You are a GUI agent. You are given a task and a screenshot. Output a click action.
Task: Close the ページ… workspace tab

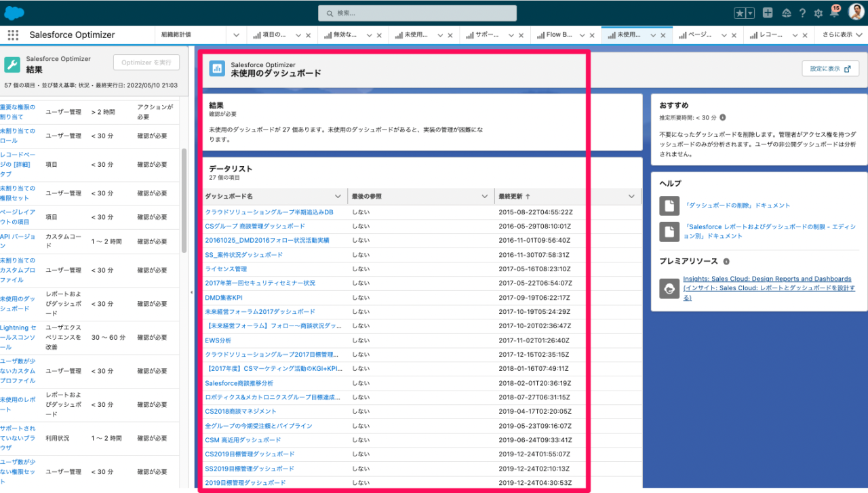pos(734,35)
